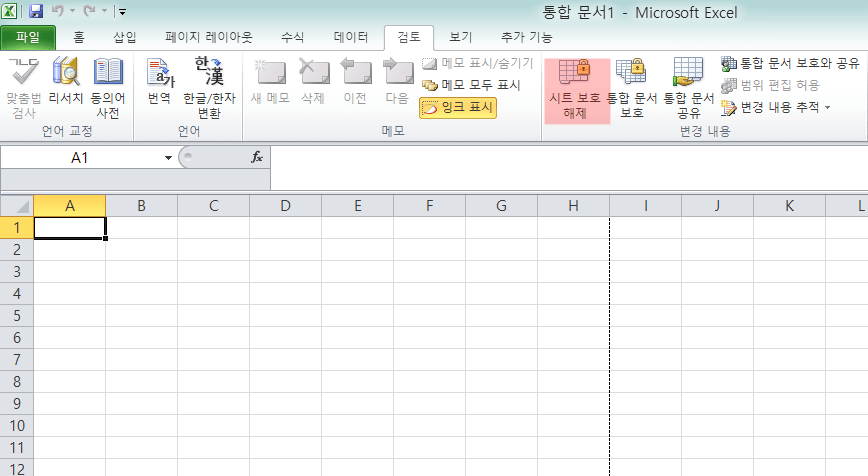Select row 10 header
Image resolution: width=868 pixels, height=476 pixels.
pos(17,426)
